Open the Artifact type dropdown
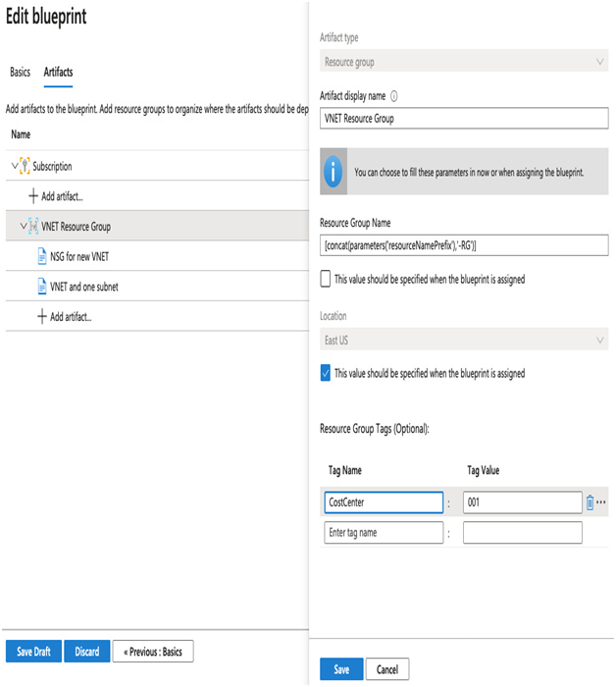616x687 pixels. click(464, 62)
